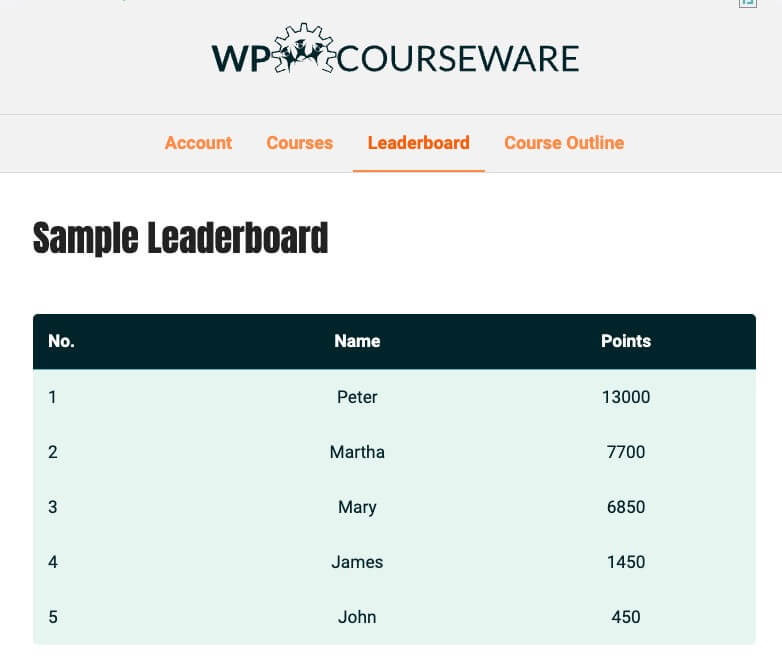The image size is (782, 672).
Task: Click rank number 3 in Mary's row
Action: pyautogui.click(x=52, y=507)
